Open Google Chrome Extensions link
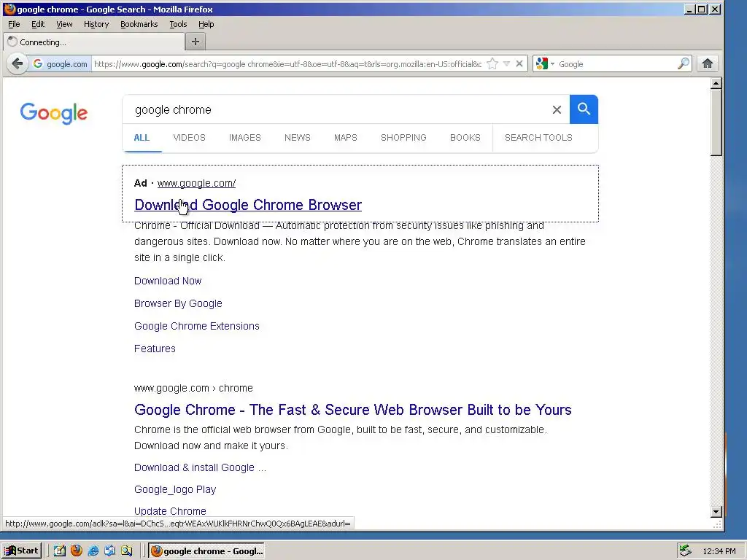Image resolution: width=747 pixels, height=560 pixels. [197, 326]
